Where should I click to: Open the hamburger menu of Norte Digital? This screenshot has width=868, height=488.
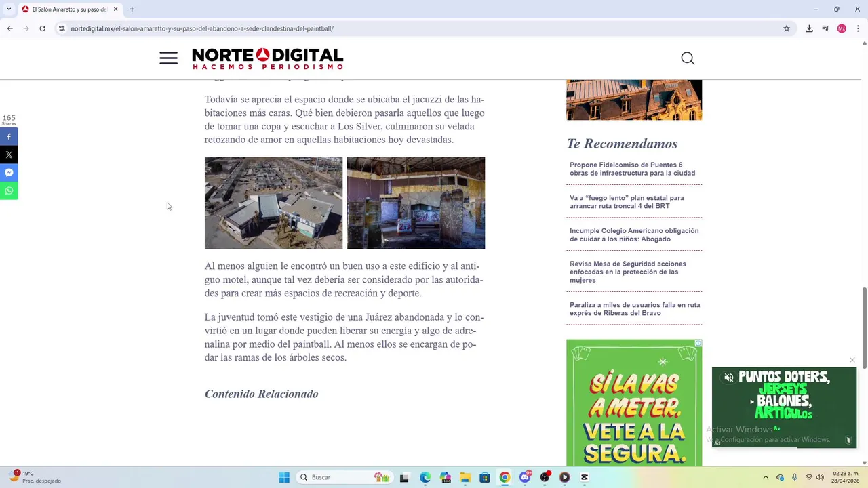[x=168, y=58]
